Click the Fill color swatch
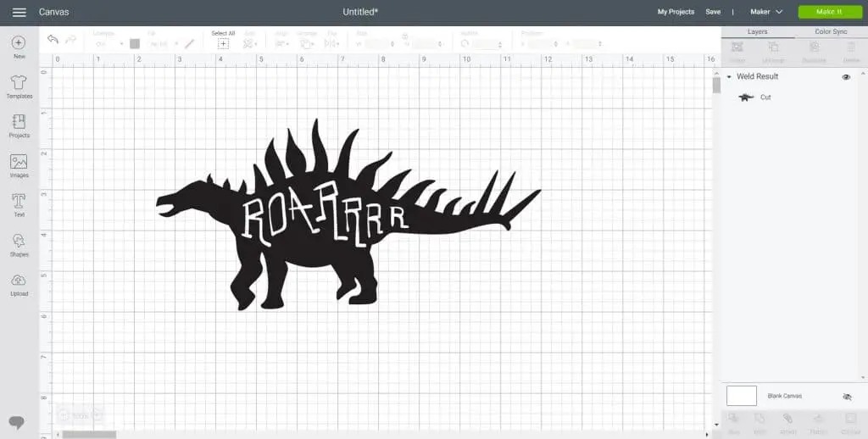 coord(190,44)
